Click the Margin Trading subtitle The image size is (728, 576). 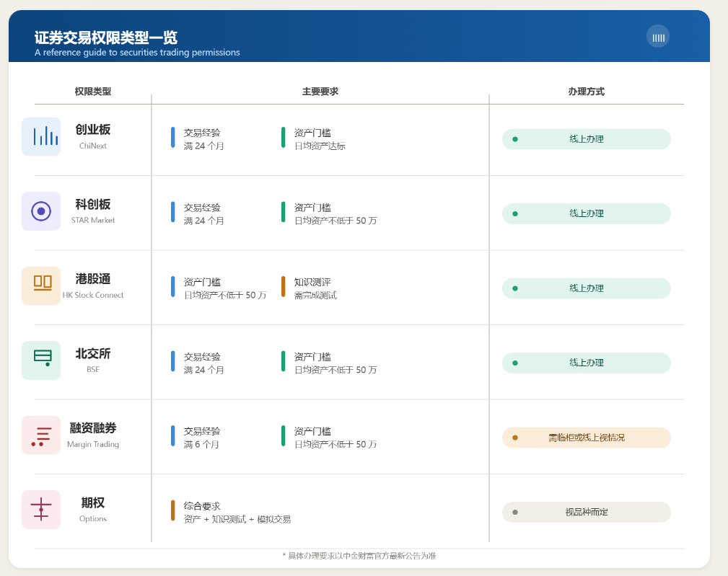point(93,444)
